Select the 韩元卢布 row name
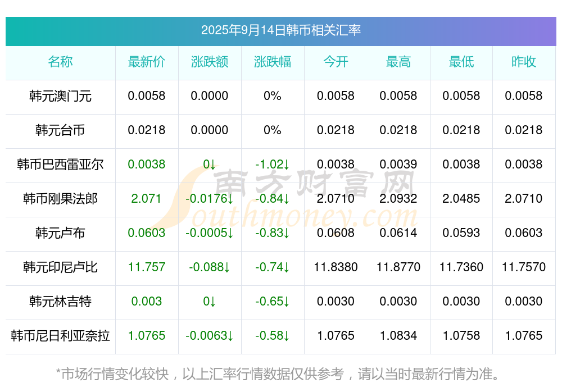562x392 pixels. pos(60,233)
